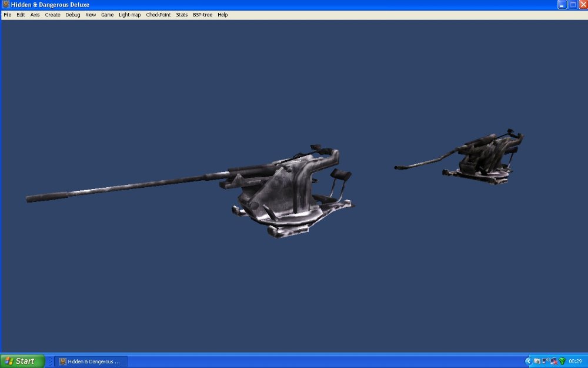
Task: Maximize the Hidden & Dangerous Deluxe window
Action: pos(573,5)
